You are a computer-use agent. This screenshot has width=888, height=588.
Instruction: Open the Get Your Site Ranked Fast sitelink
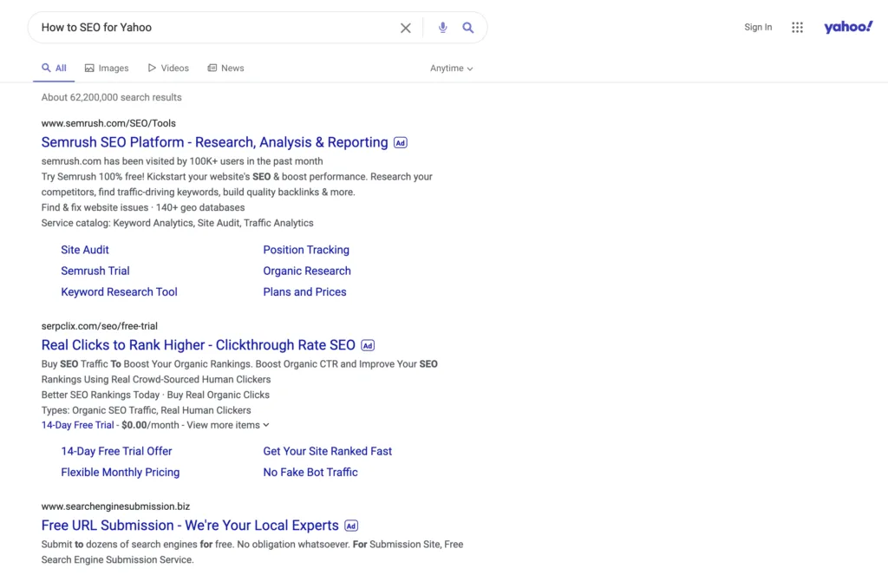(327, 451)
